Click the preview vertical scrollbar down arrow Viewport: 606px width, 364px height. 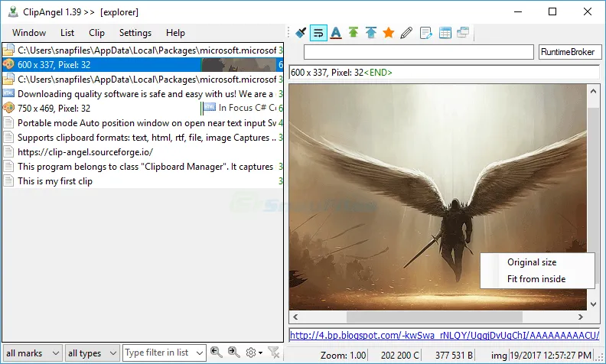pyautogui.click(x=593, y=304)
